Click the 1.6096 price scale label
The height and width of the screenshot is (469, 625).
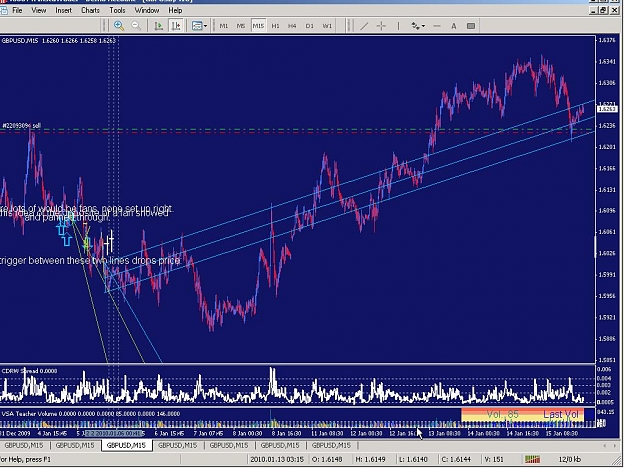(607, 211)
